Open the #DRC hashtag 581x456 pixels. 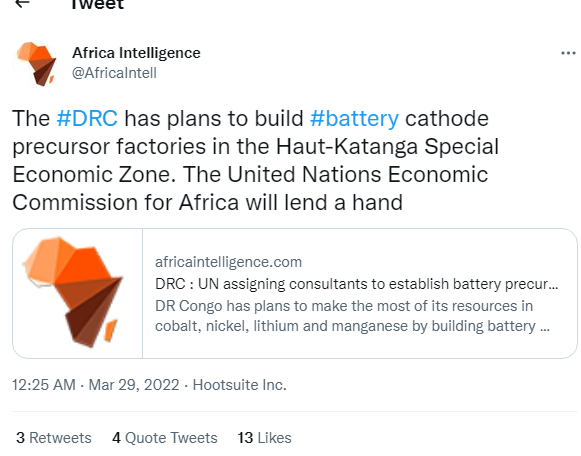pyautogui.click(x=87, y=119)
